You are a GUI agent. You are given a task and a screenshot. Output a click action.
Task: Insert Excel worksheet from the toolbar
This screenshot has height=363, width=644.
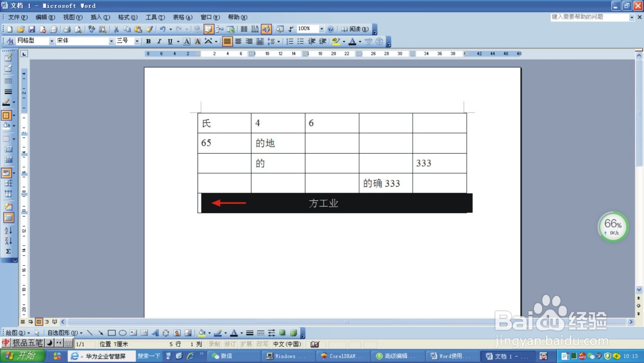click(231, 29)
